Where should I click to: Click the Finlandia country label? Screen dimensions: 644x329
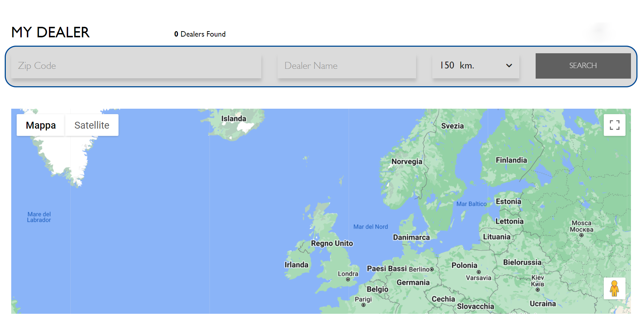click(x=511, y=160)
